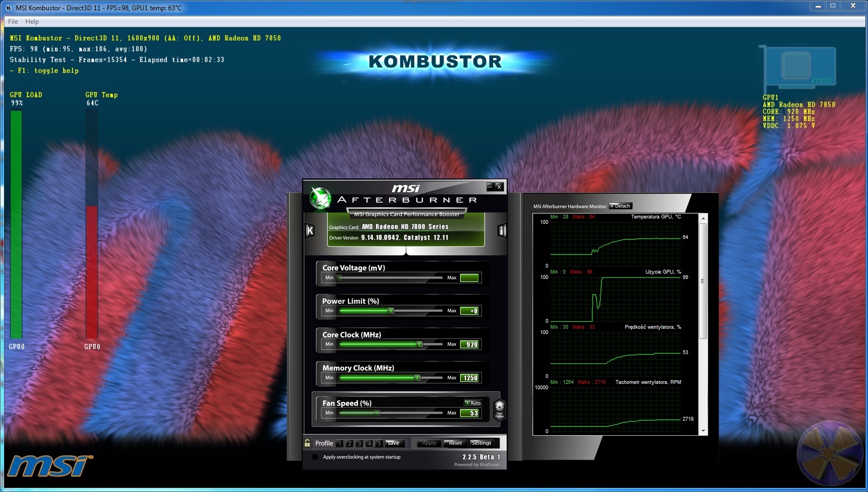Click the Fan Speed slider handle
Image resolution: width=868 pixels, height=492 pixels.
(378, 413)
